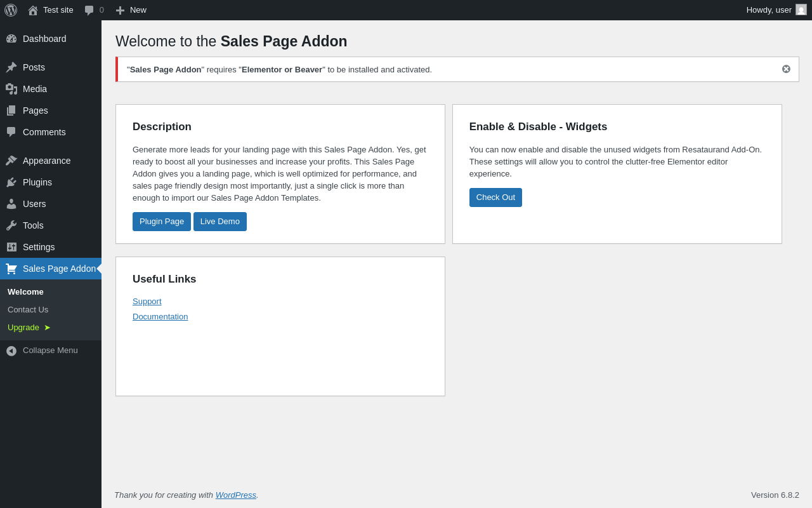Go to the Upgrade submenu item
812x508 pixels.
29,328
